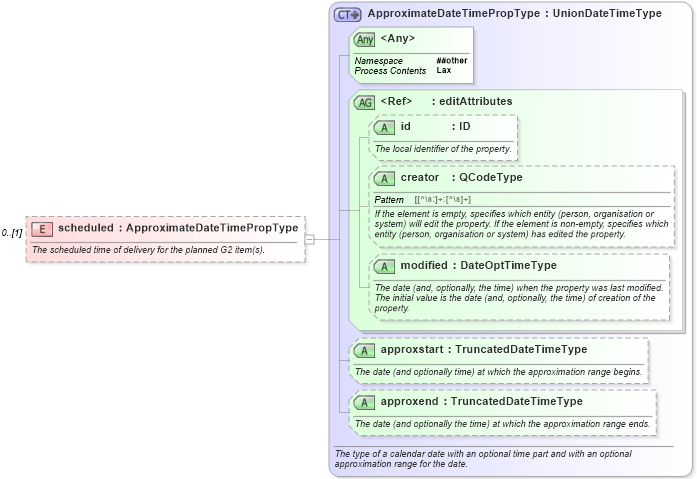Click the A icon beside approxstart
This screenshot has height=479, width=697.
click(365, 351)
